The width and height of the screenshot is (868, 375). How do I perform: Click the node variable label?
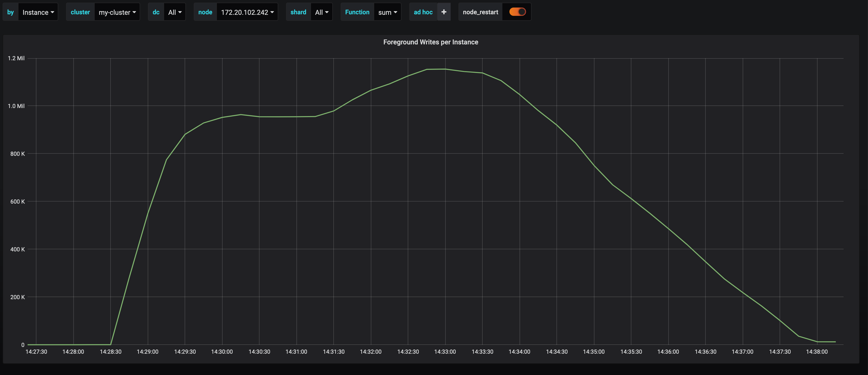pyautogui.click(x=205, y=12)
